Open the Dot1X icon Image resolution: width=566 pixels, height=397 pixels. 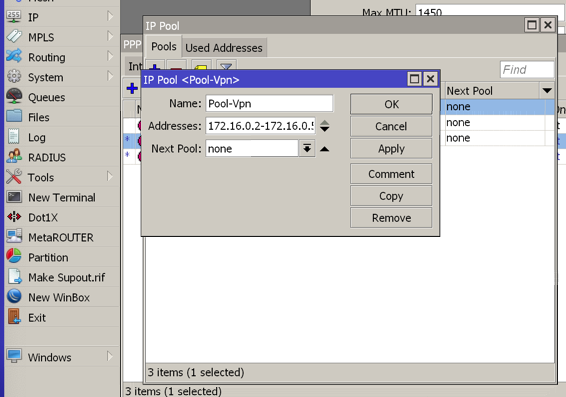point(14,217)
